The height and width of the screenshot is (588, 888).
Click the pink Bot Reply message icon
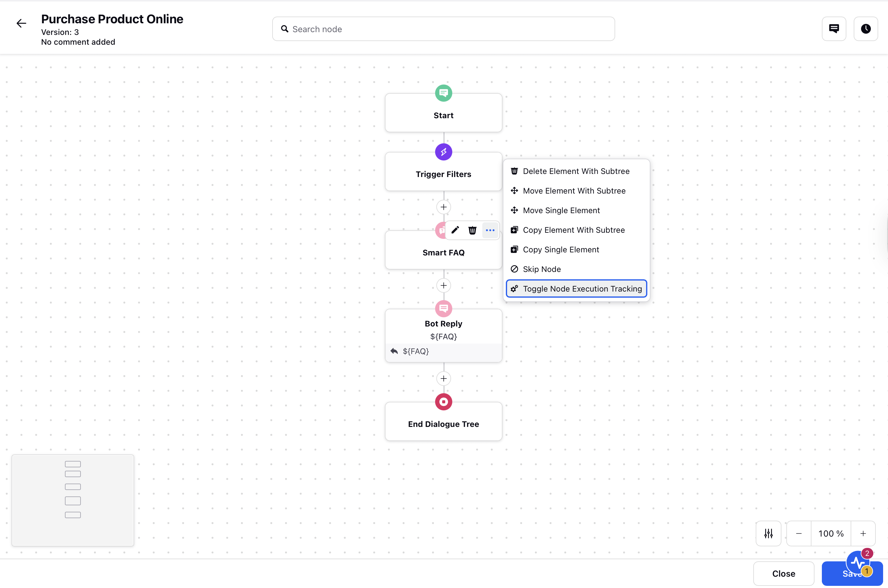pyautogui.click(x=443, y=309)
